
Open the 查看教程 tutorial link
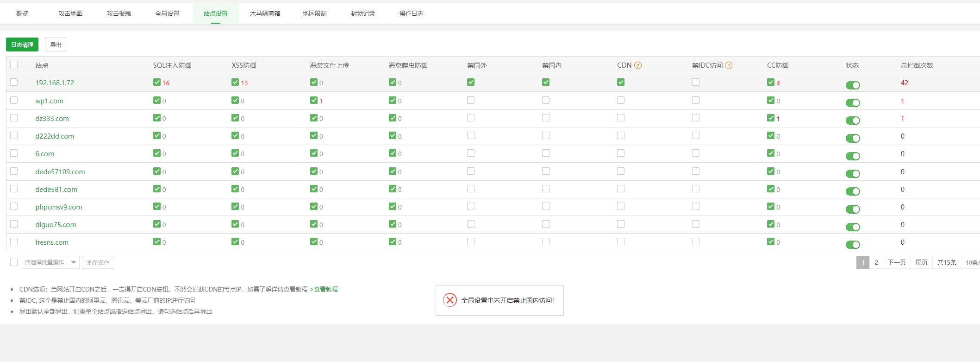click(x=326, y=289)
